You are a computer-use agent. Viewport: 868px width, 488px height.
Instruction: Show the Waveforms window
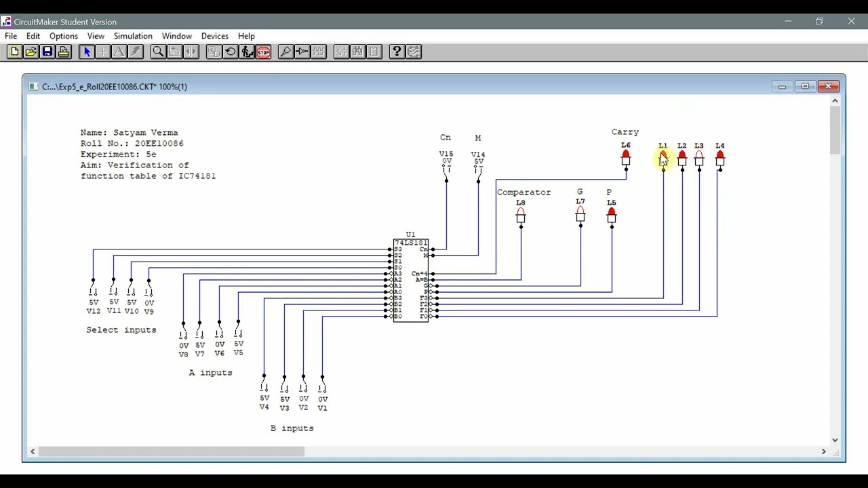tap(318, 52)
